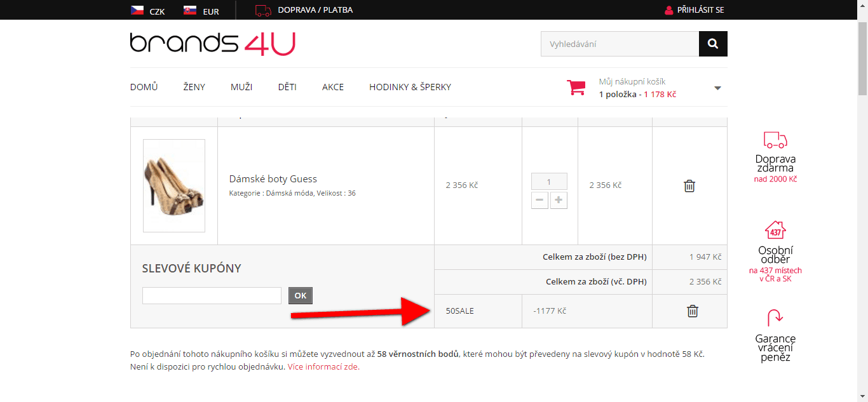Open the HODINKY & ŠPERKY menu item
Viewport: 868px width, 402px height.
[x=410, y=87]
